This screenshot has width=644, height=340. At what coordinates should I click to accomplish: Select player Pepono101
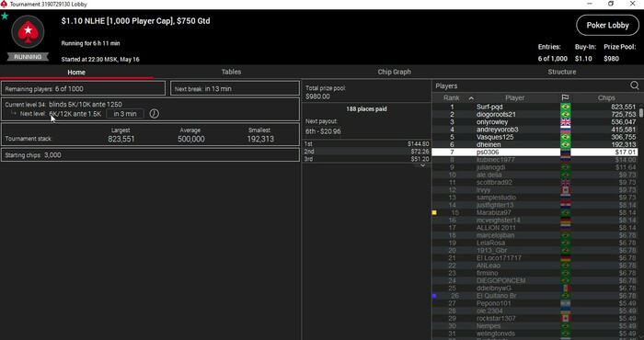tap(535, 303)
